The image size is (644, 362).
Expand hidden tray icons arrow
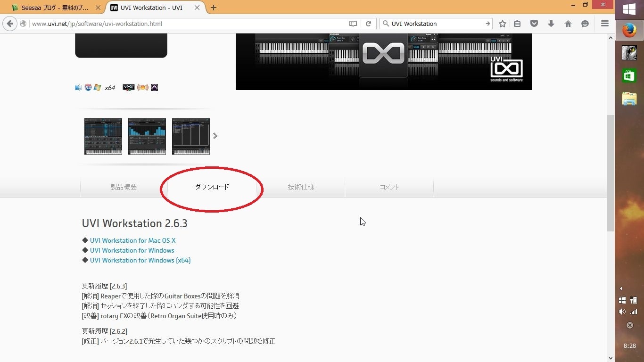pyautogui.click(x=621, y=288)
